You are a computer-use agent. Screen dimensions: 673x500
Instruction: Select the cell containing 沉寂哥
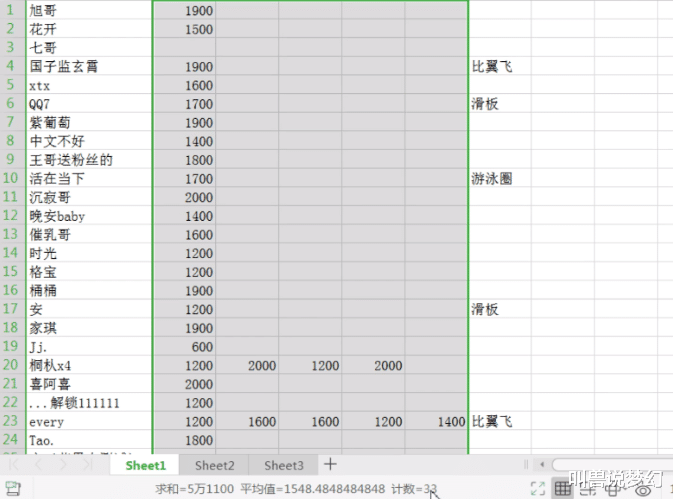tap(89, 197)
